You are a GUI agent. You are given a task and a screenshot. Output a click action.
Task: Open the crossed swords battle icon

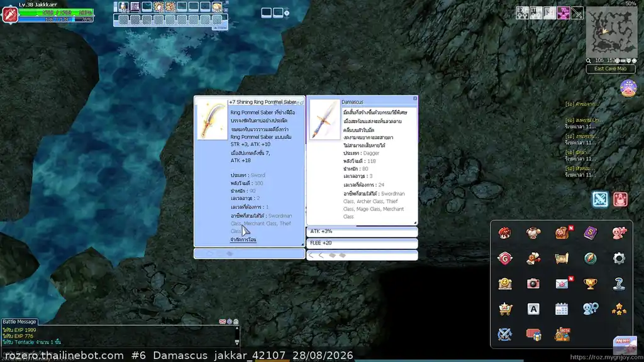point(505,334)
